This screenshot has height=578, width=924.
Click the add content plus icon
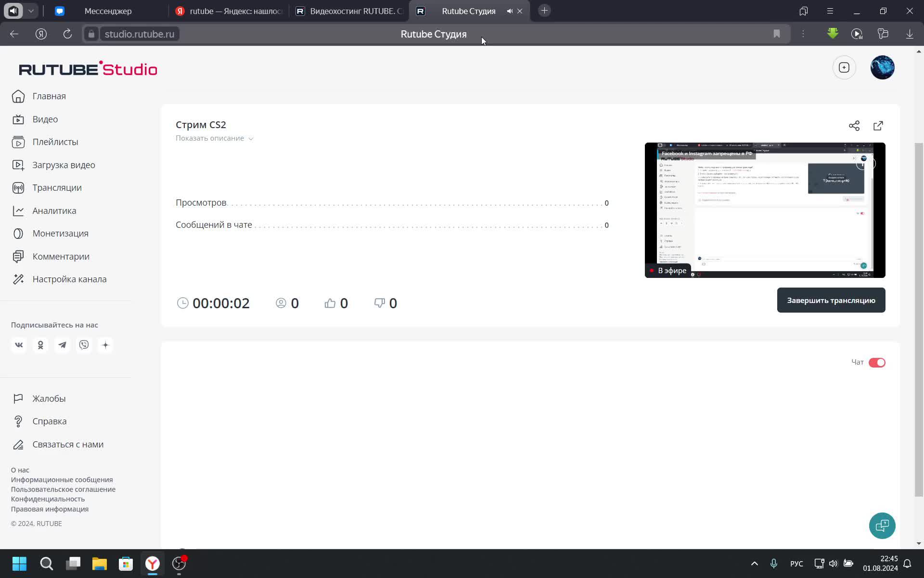[x=844, y=67]
